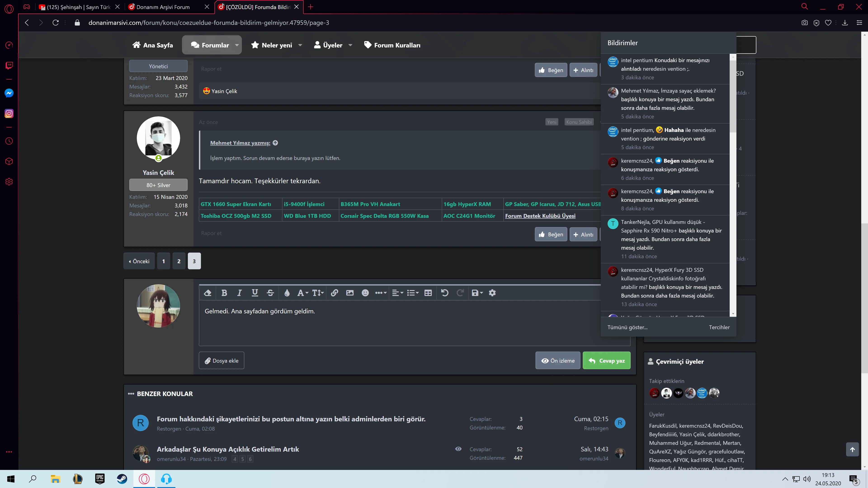Image resolution: width=868 pixels, height=488 pixels.
Task: Click the eraser remove-formatting icon
Action: [208, 293]
